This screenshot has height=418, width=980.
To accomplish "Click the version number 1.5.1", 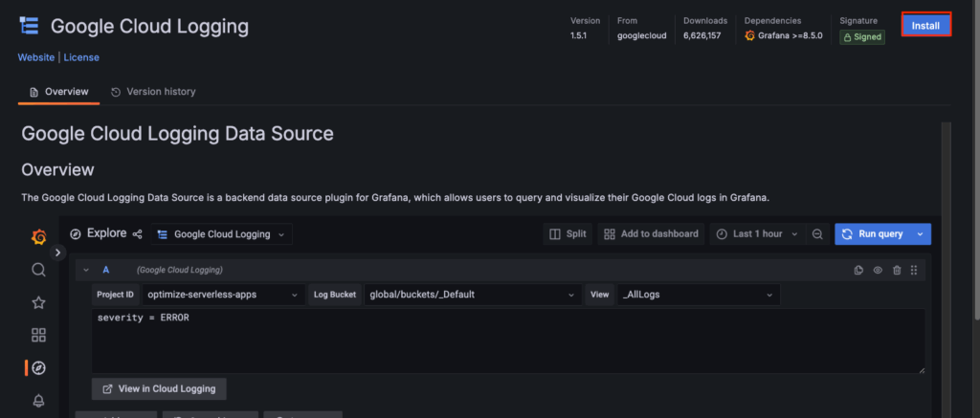I will coord(580,36).
